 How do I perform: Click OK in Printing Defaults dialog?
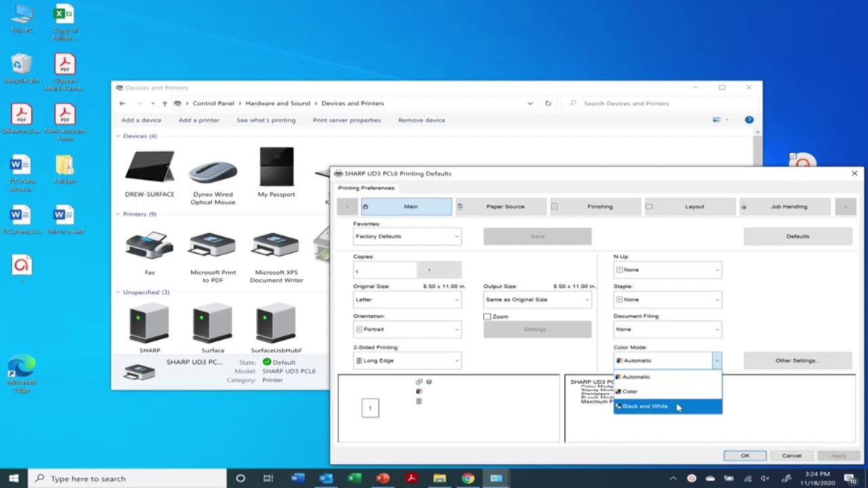coord(745,456)
